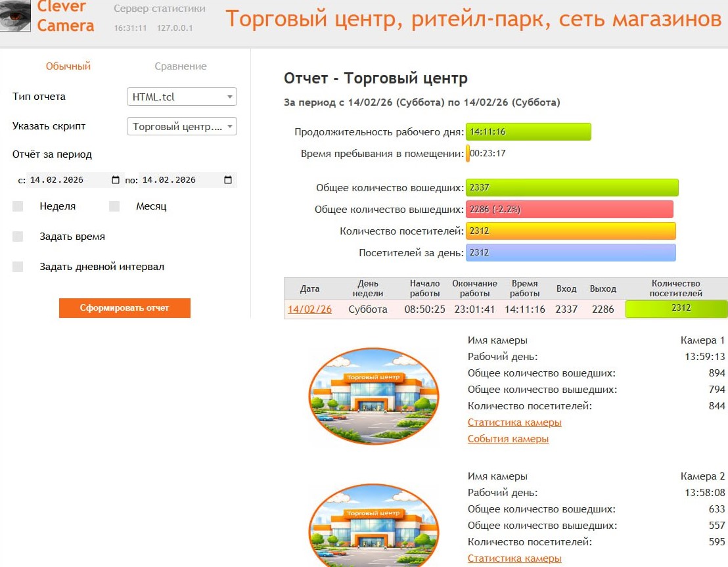
Task: Toggle the Задать время checkbox
Action: (18, 237)
